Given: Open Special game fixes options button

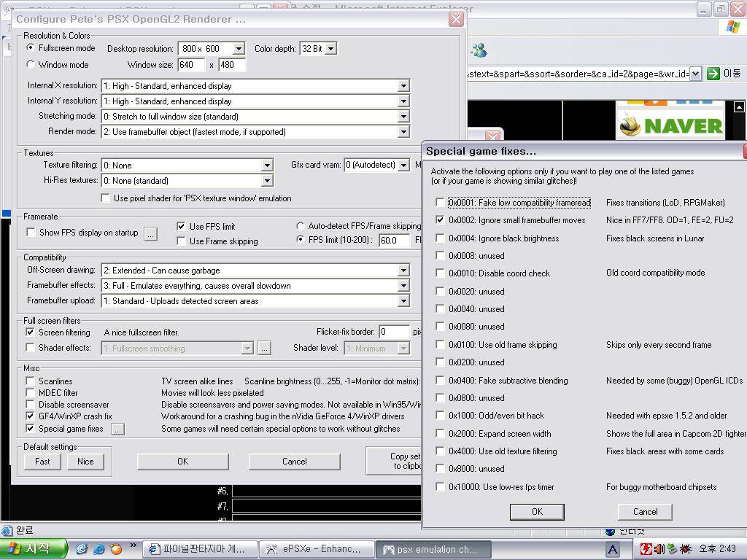Looking at the screenshot, I should click(117, 429).
